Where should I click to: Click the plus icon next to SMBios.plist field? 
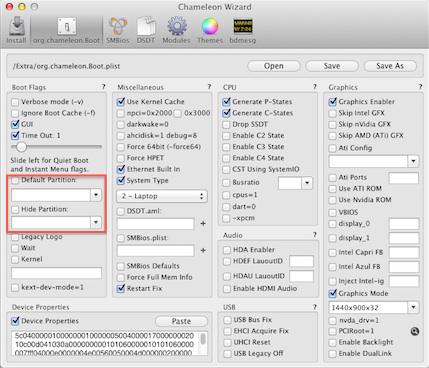pyautogui.click(x=203, y=250)
